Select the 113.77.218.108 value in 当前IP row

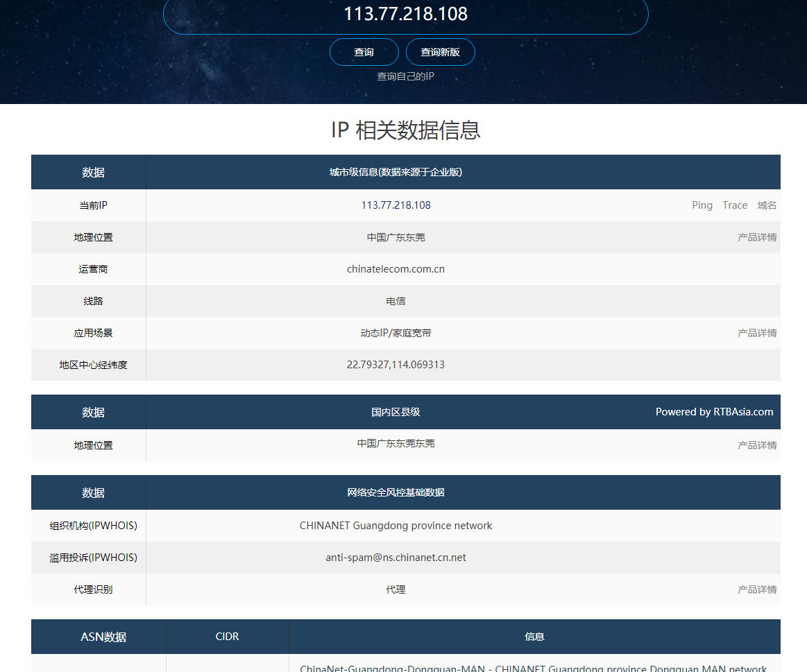[x=396, y=205]
